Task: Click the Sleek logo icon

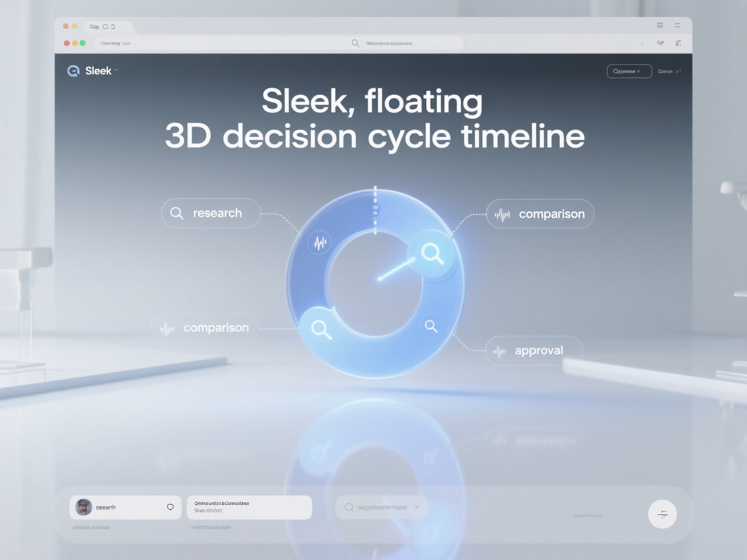Action: click(74, 71)
